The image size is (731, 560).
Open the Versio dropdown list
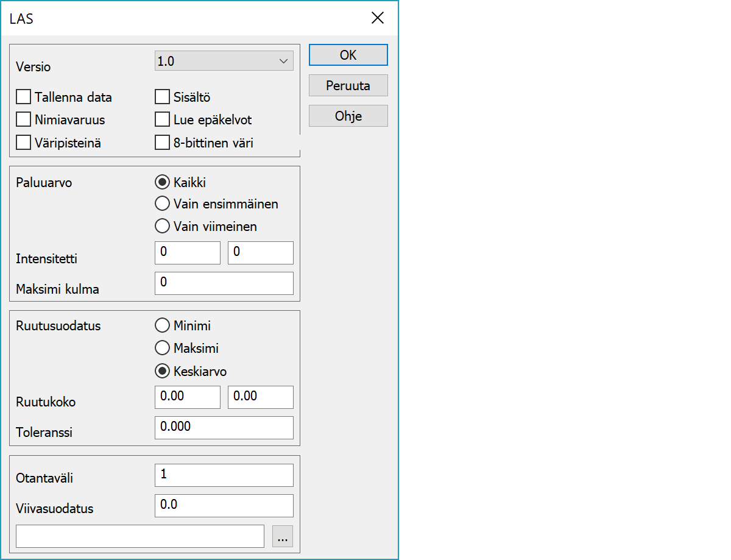click(224, 61)
